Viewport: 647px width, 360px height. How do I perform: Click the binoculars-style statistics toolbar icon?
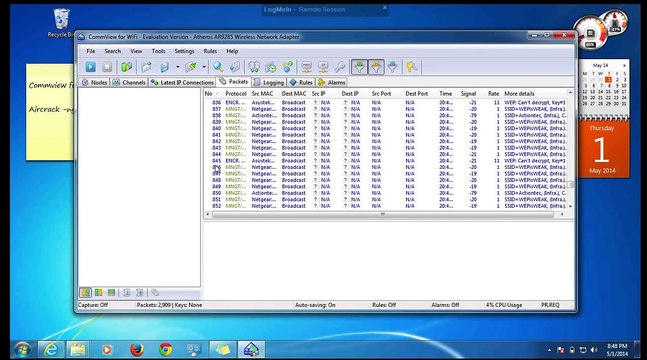click(x=255, y=67)
